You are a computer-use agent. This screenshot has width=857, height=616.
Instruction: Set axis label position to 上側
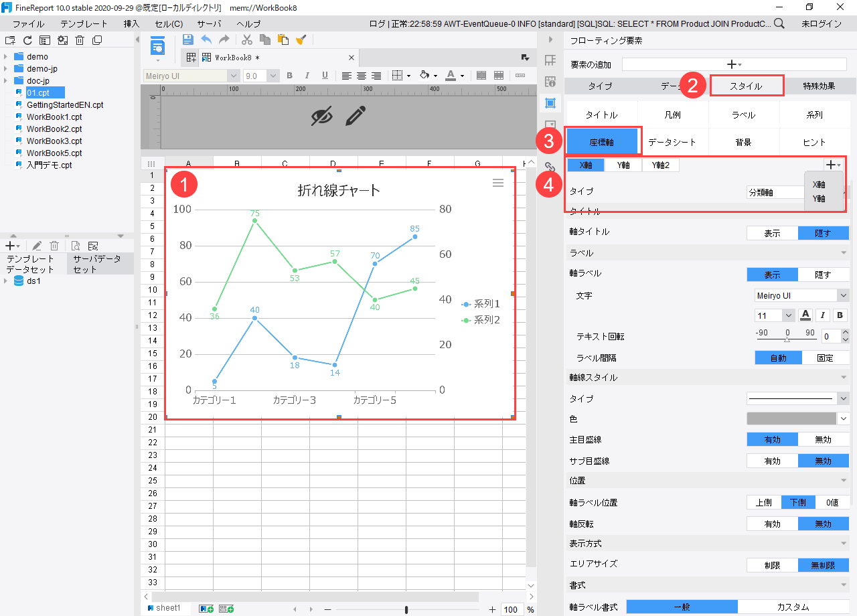763,502
